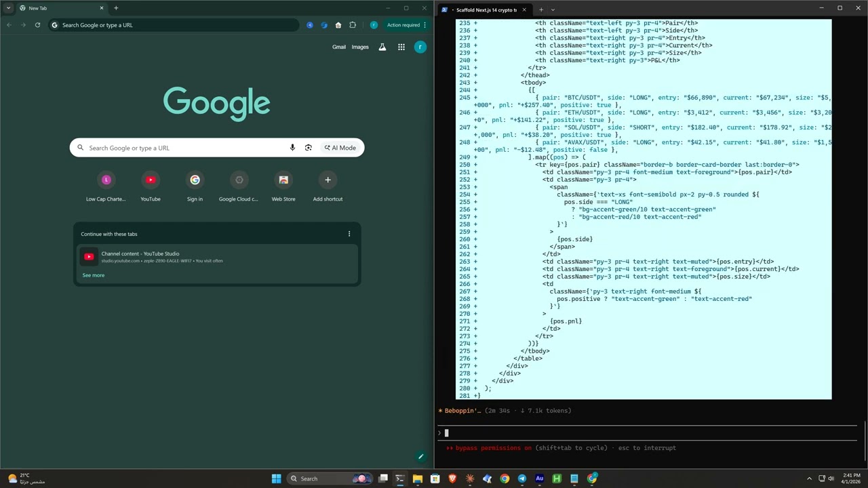
Task: Click the Claude starburst taskbar icon
Action: pos(470,479)
